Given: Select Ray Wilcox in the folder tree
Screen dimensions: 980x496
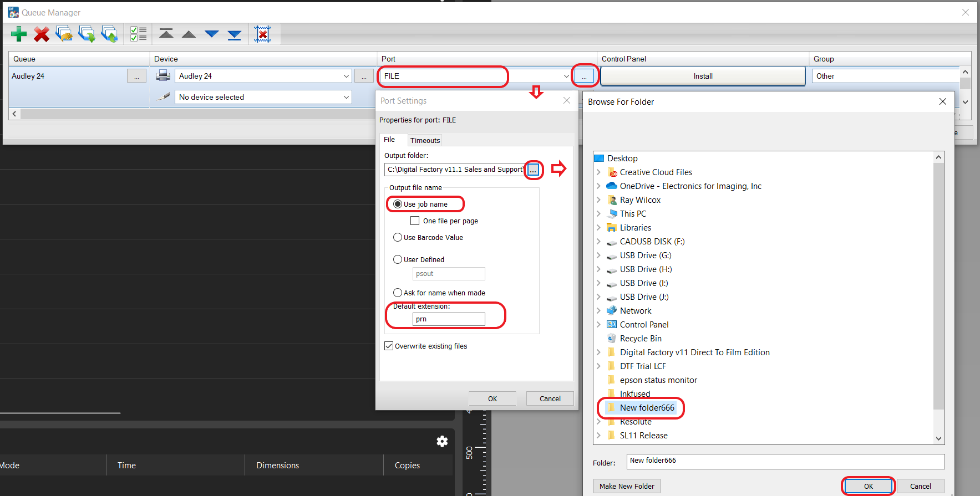Looking at the screenshot, I should tap(640, 200).
